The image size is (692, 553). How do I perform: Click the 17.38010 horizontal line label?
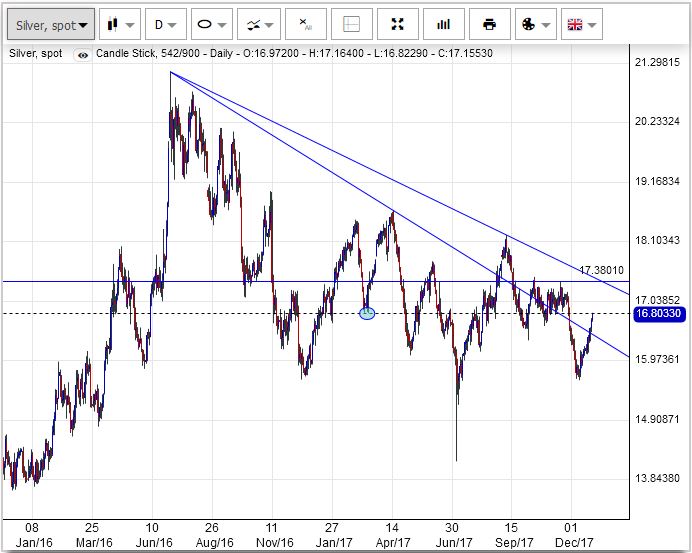tap(602, 270)
